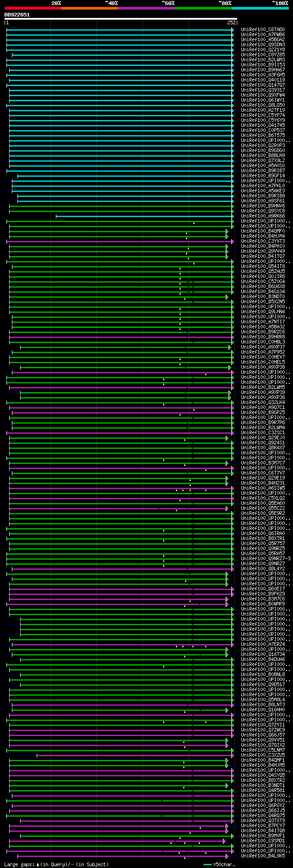Click the cyan ~100% identity legend bar
The width and height of the screenshot is (293, 868).
coord(260,8)
